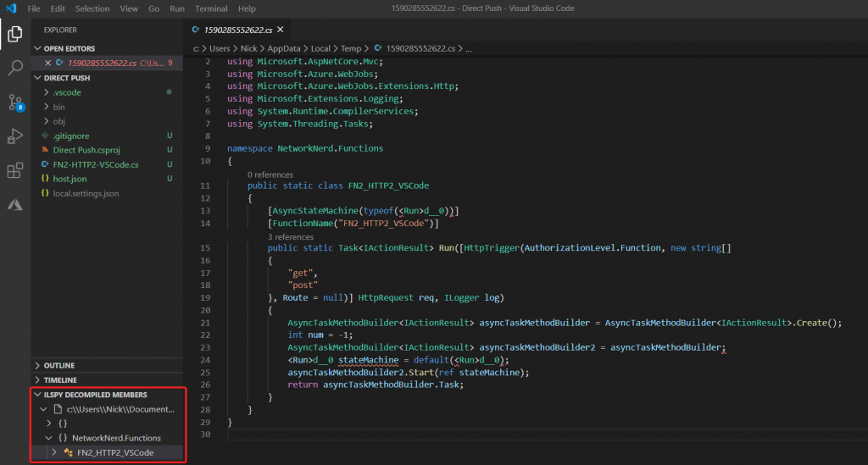Open the host.json file
This screenshot has height=465, width=868.
click(70, 179)
